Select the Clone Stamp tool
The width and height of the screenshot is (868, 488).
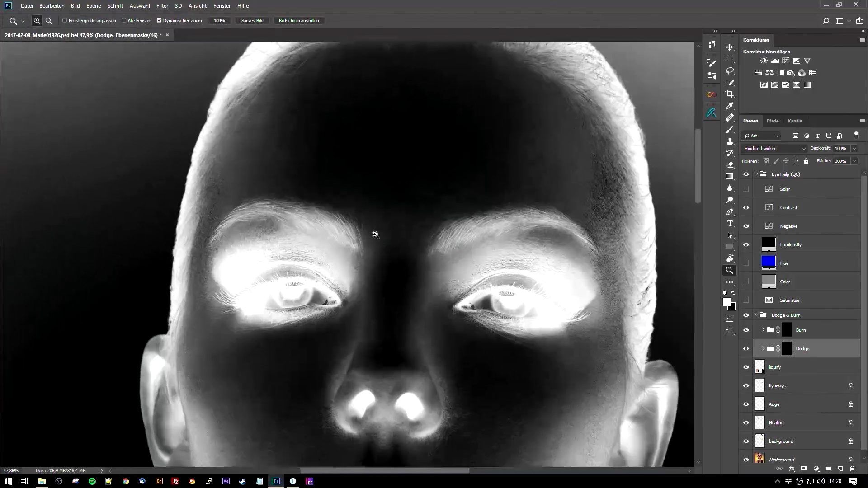[730, 141]
